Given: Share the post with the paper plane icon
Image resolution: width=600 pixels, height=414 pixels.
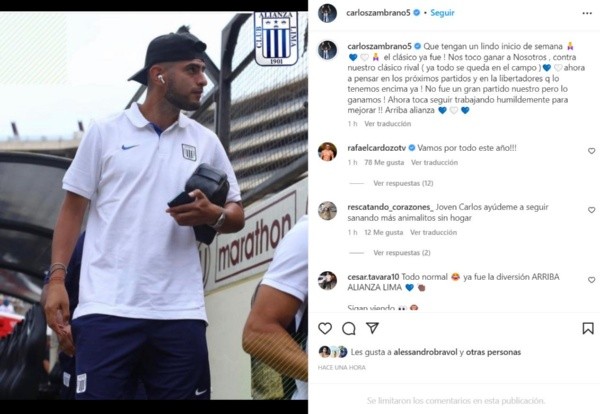Looking at the screenshot, I should click(372, 328).
